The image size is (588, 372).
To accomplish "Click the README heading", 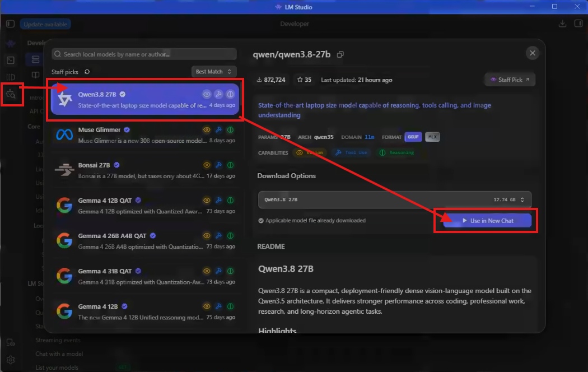I will [271, 247].
